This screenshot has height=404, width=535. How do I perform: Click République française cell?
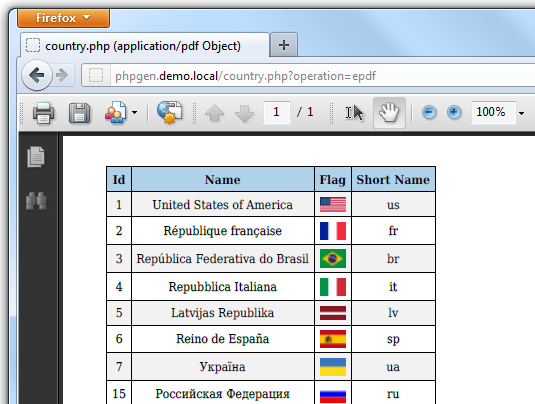[x=222, y=231]
